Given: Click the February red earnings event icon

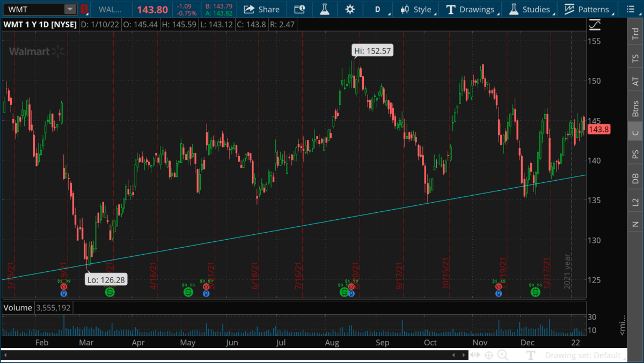Looking at the screenshot, I should [63, 287].
